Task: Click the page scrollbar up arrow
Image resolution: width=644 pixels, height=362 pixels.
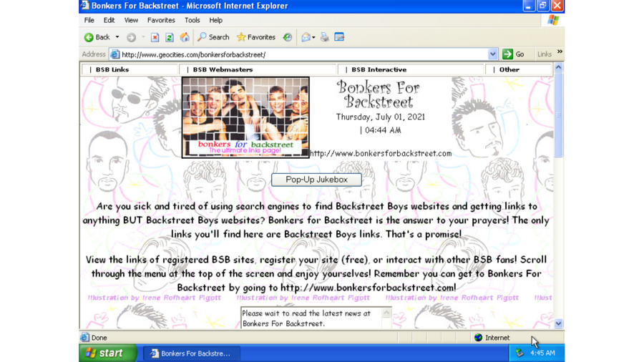Action: (559, 67)
